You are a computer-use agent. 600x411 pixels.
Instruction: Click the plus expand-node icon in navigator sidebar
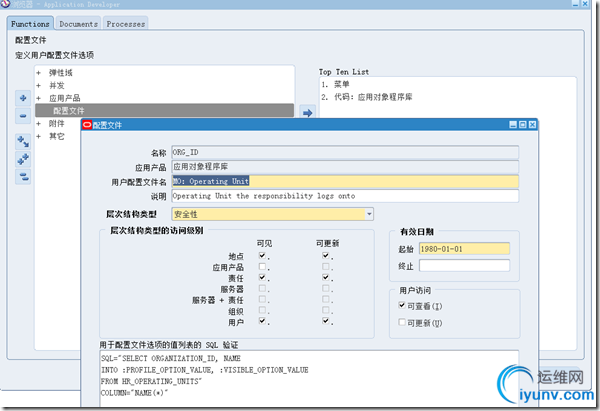pyautogui.click(x=23, y=98)
